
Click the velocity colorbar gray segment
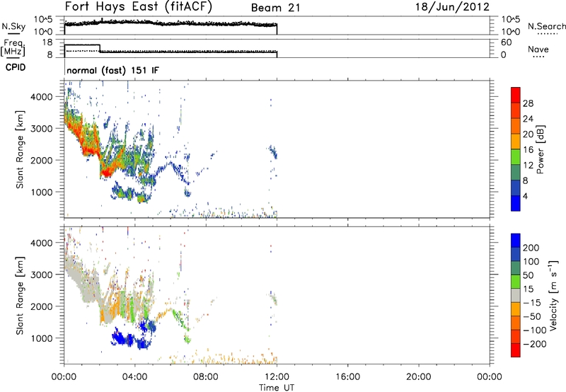coord(516,295)
